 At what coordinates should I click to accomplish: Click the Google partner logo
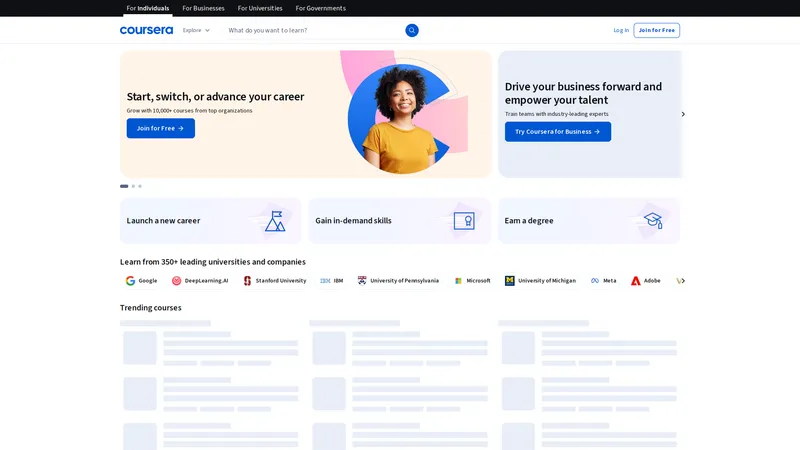tap(141, 281)
